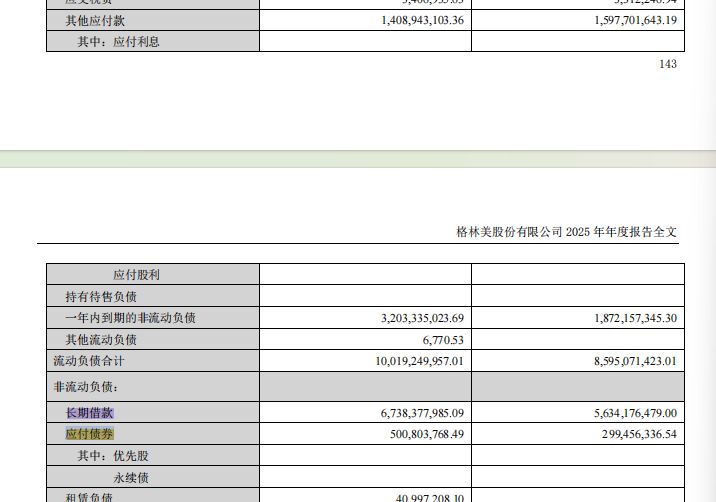Click the yellow-highlighted 应付债券 label

click(x=89, y=434)
